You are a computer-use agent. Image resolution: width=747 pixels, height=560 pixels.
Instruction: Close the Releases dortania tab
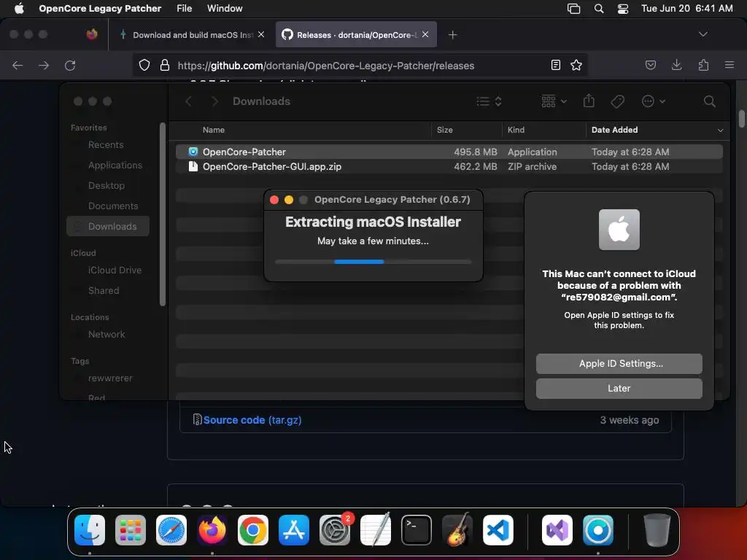pyautogui.click(x=425, y=34)
